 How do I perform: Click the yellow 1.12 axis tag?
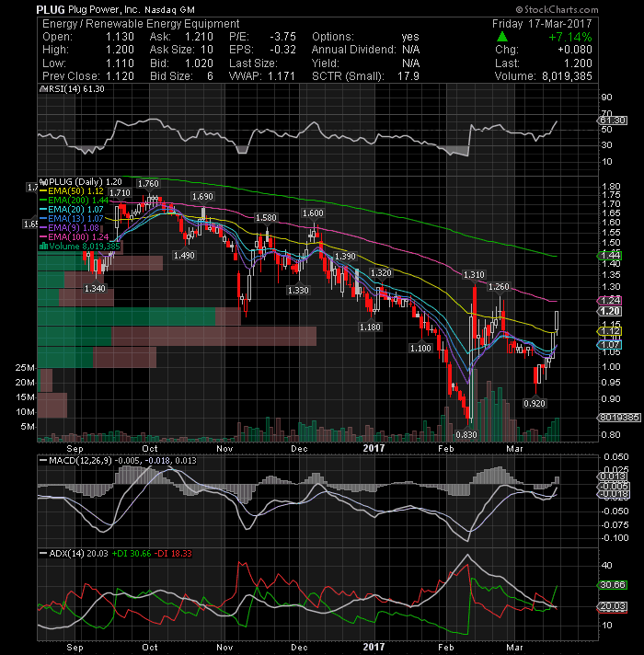[x=610, y=331]
